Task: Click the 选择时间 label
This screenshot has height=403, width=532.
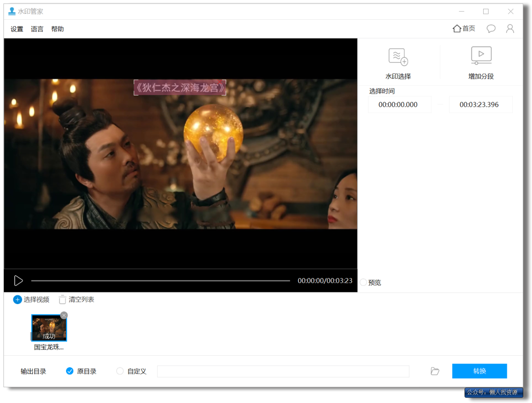Action: 382,91
